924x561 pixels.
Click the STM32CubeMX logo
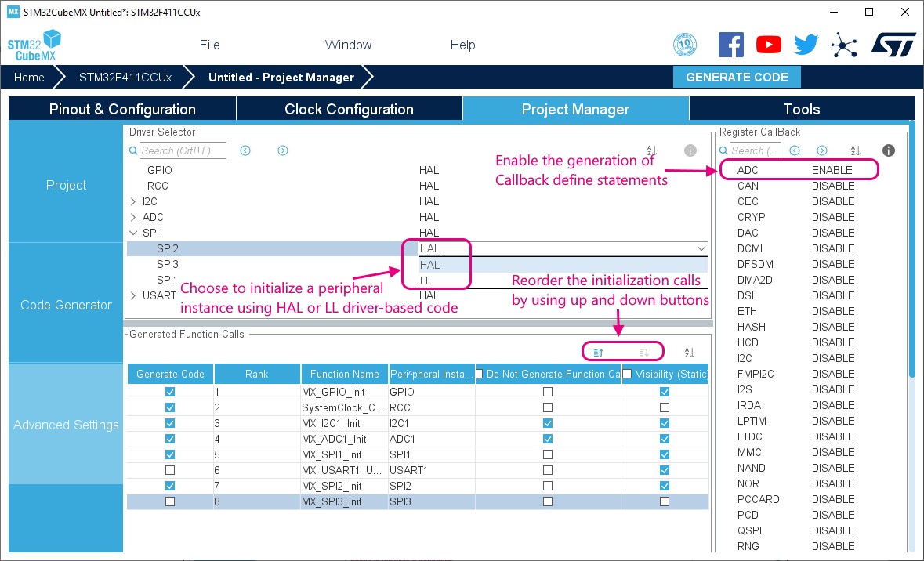pyautogui.click(x=34, y=46)
